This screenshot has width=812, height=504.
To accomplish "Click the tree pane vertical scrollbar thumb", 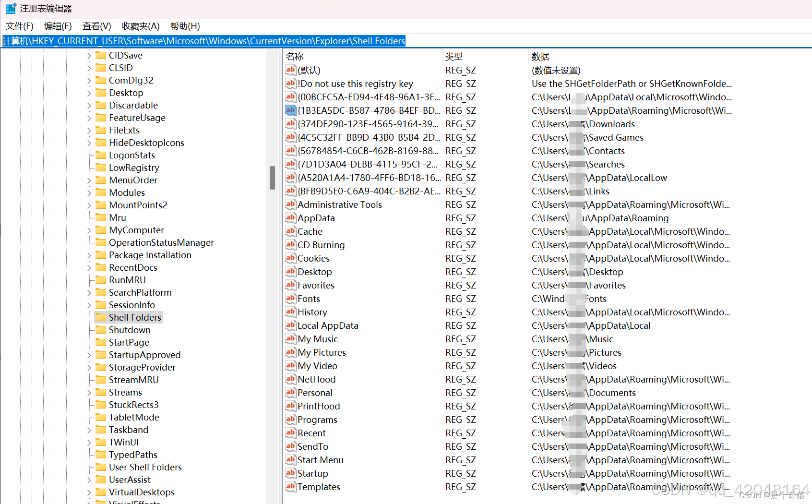I will 272,178.
